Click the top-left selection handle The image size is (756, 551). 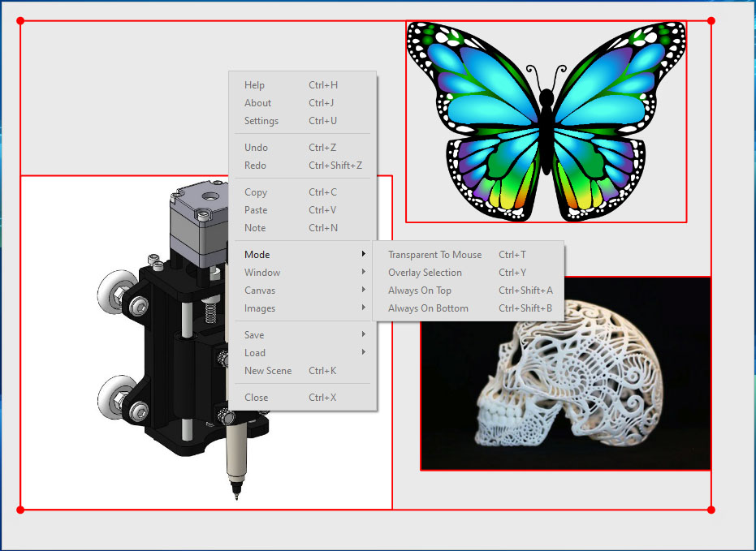tap(20, 21)
